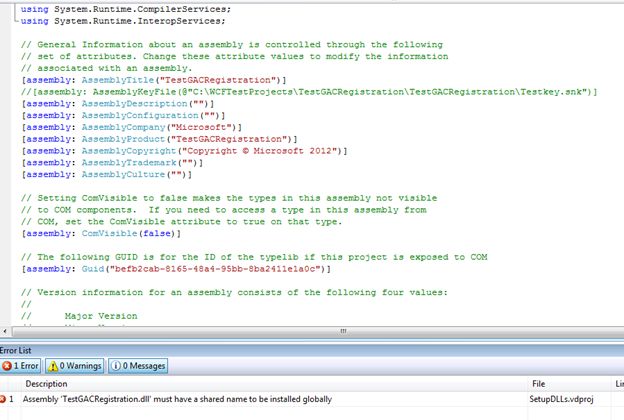The width and height of the screenshot is (624, 420).
Task: Click the AssemblyProduct attribute line
Action: tap(159, 139)
